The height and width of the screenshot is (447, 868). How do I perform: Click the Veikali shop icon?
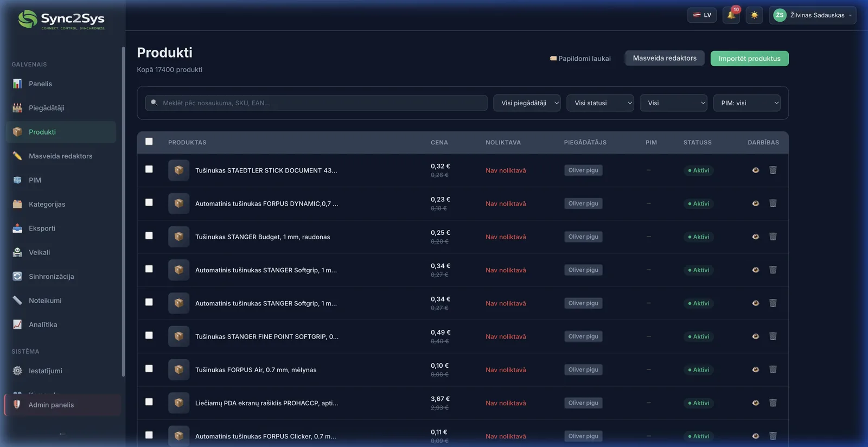[x=17, y=252]
